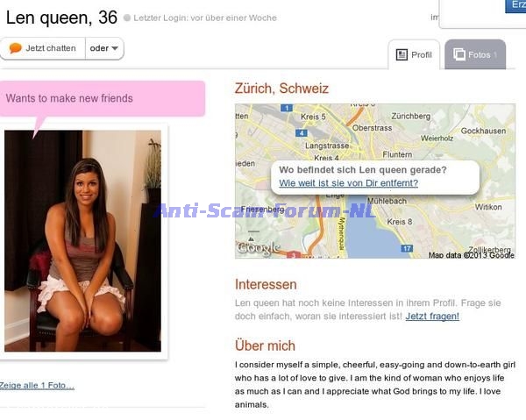Click the pink Wants to make new friends bubble
This screenshot has height=420, width=526.
pos(103,98)
